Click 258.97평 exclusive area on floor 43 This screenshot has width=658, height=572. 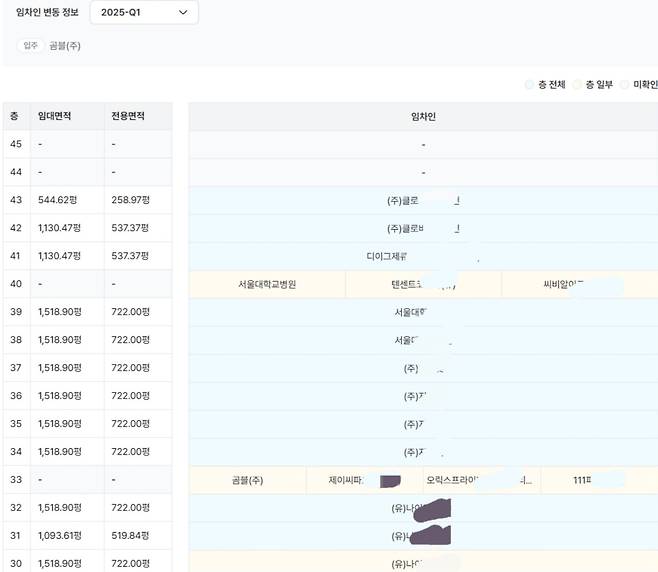[131, 200]
